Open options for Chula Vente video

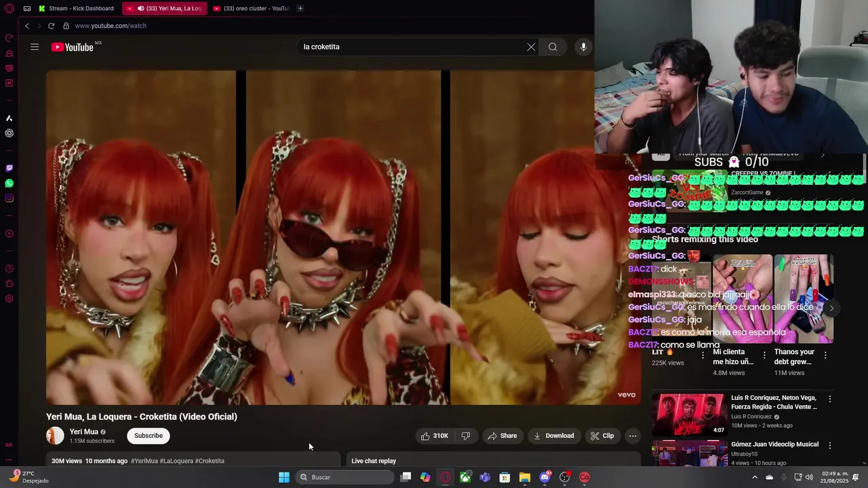tap(829, 399)
